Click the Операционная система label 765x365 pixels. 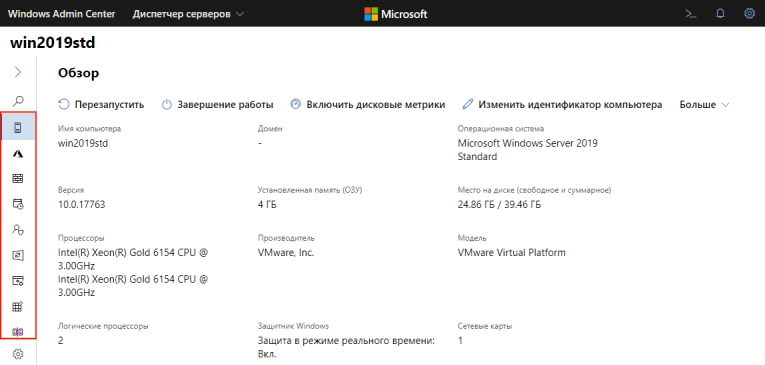click(x=501, y=129)
